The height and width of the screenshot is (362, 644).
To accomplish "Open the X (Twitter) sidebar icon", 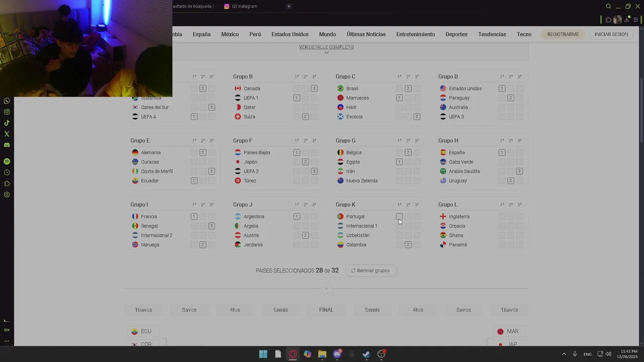I will (x=7, y=134).
